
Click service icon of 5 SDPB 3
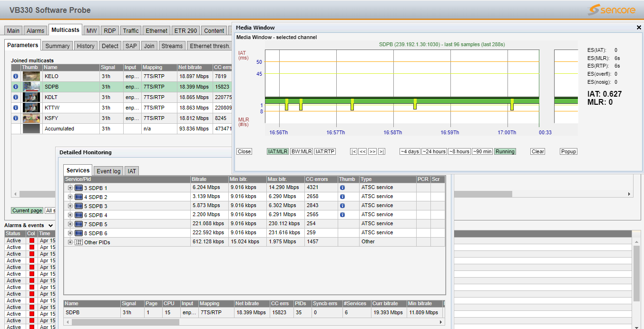coord(78,206)
